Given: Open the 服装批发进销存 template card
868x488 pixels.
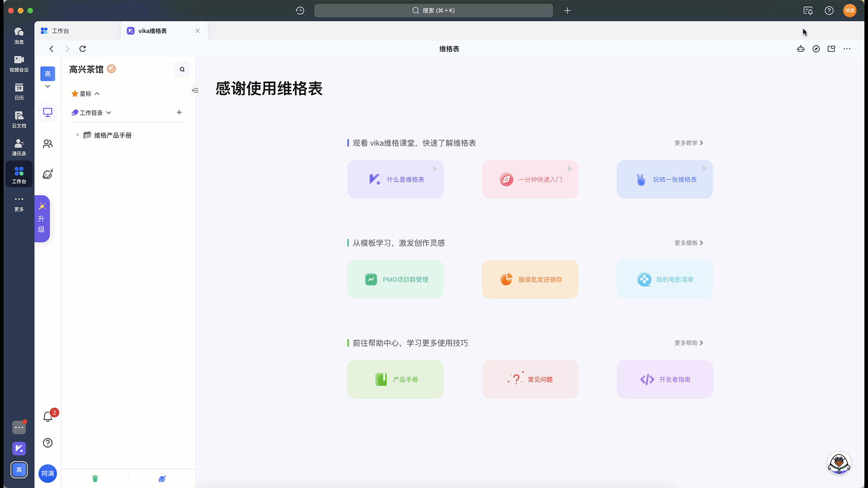Looking at the screenshot, I should tap(530, 279).
